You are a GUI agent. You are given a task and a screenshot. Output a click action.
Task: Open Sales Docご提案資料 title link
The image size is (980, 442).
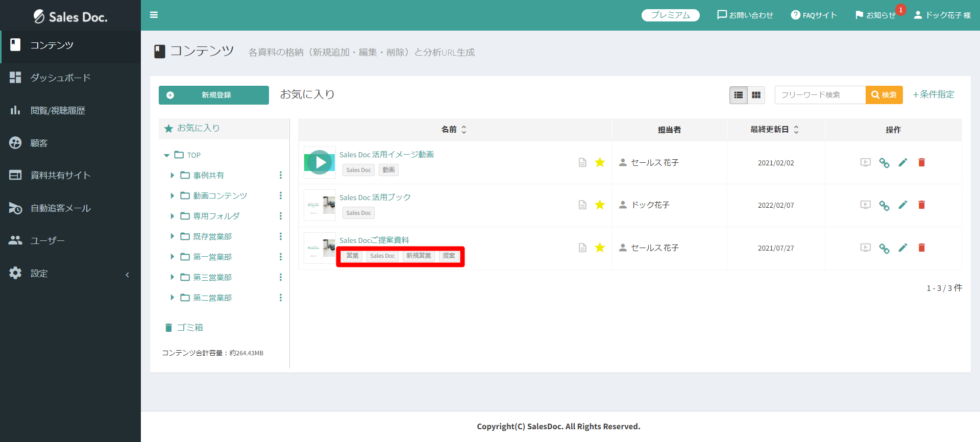click(x=374, y=240)
